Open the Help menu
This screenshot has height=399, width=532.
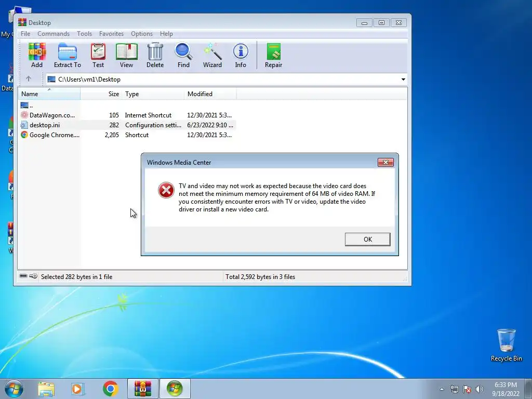(166, 34)
